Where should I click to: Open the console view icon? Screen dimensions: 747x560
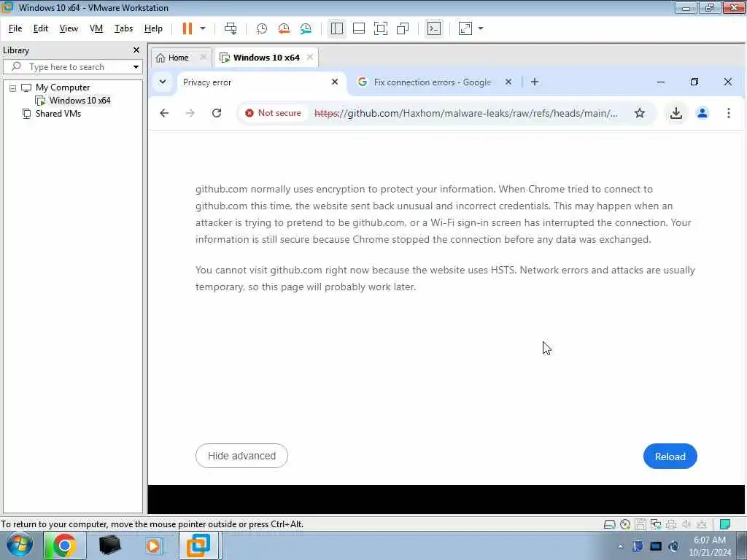[433, 28]
